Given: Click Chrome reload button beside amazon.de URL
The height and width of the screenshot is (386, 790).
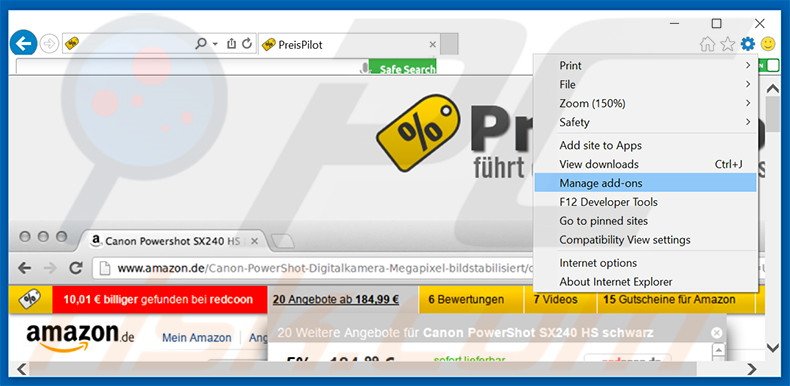Looking at the screenshot, I should [76, 268].
